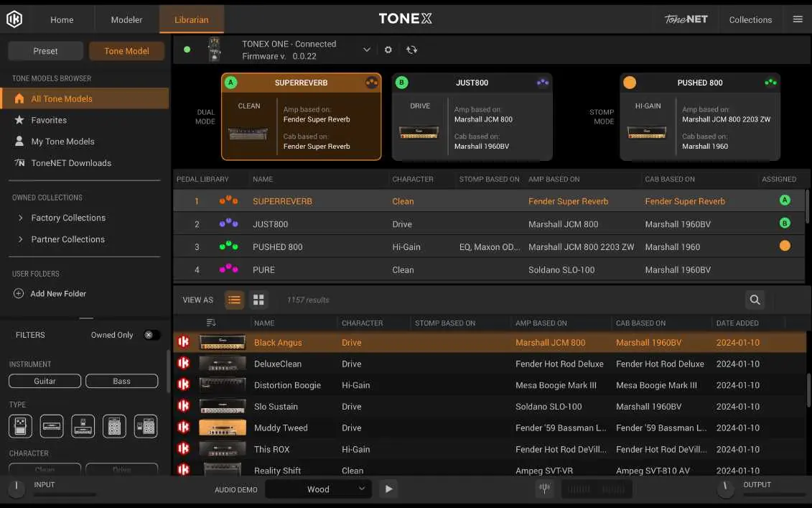
Task: Open ToneNET
Action: [x=686, y=19]
